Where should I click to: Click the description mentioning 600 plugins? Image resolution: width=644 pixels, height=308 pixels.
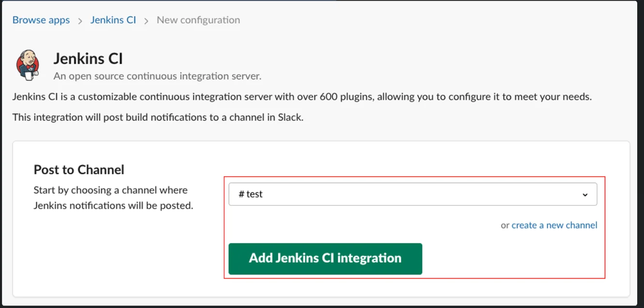tap(302, 97)
